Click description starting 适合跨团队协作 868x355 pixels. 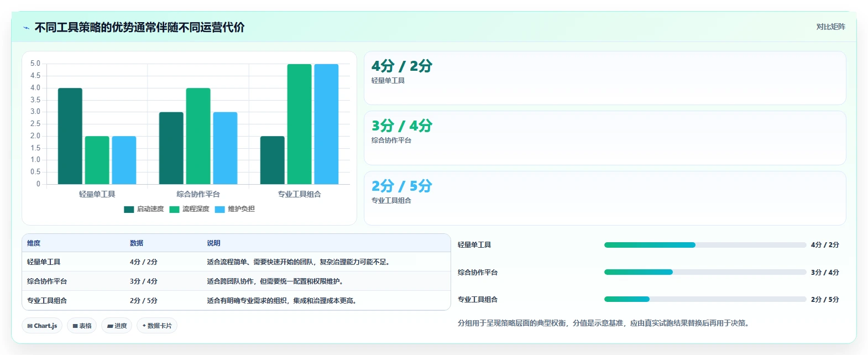point(276,281)
